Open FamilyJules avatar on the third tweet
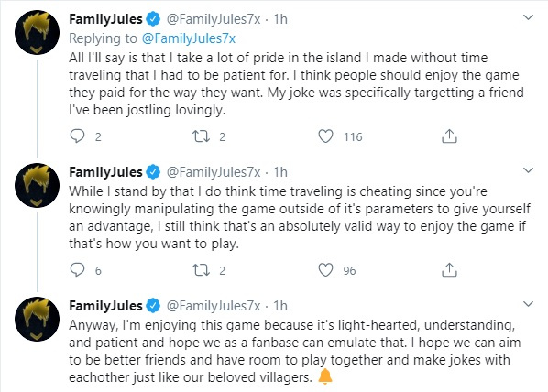The image size is (548, 392). coord(37,319)
